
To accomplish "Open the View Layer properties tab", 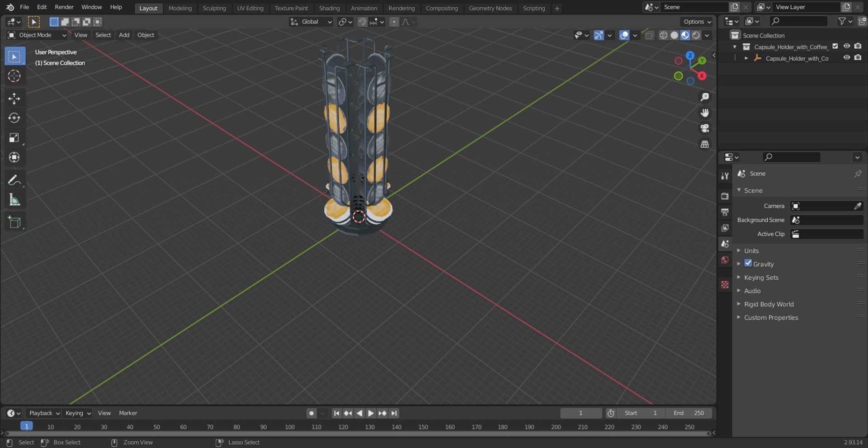I will pos(725,228).
